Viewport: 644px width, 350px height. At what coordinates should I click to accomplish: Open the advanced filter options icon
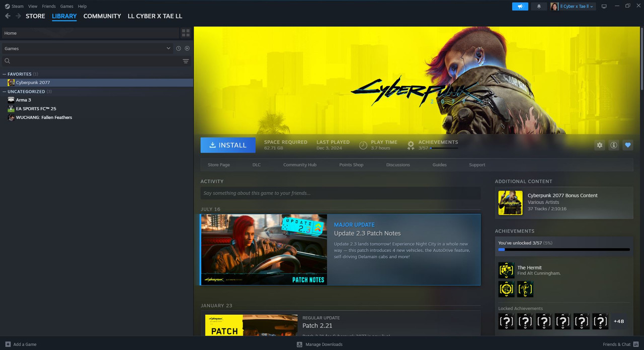(x=186, y=61)
